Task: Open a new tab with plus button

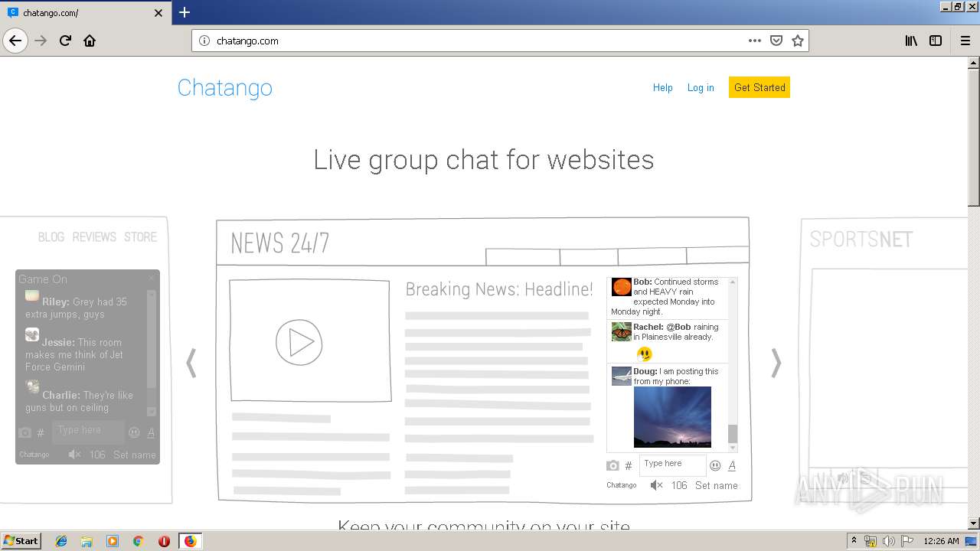Action: coord(185,12)
